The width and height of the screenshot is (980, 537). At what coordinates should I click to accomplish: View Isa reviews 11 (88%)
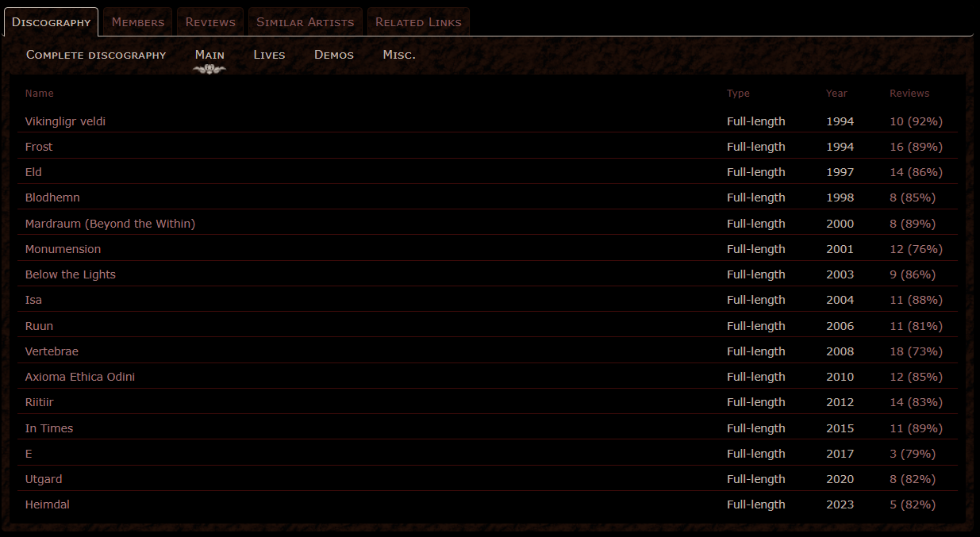(x=916, y=300)
